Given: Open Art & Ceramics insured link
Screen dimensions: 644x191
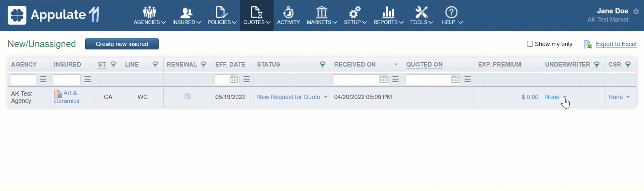Looking at the screenshot, I should 67,97.
